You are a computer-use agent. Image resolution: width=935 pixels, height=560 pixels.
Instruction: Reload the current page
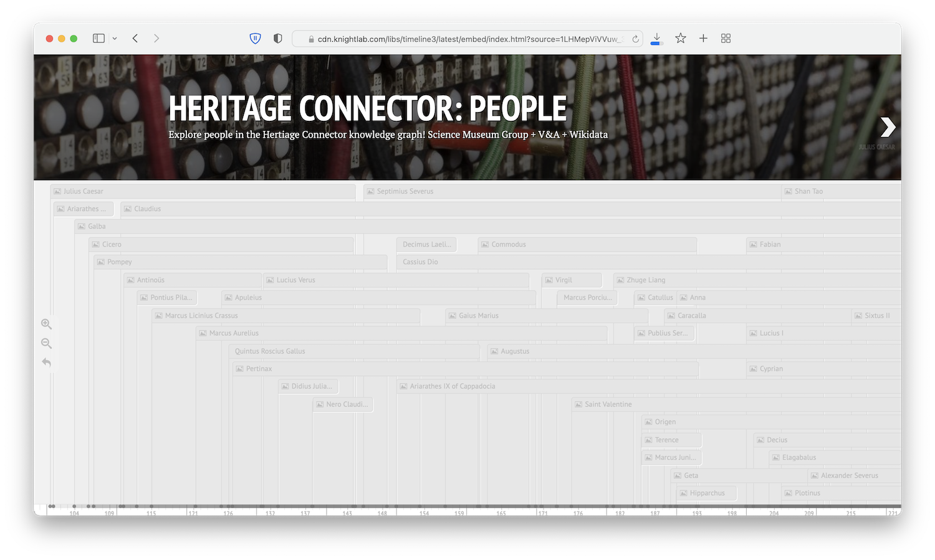tap(635, 39)
